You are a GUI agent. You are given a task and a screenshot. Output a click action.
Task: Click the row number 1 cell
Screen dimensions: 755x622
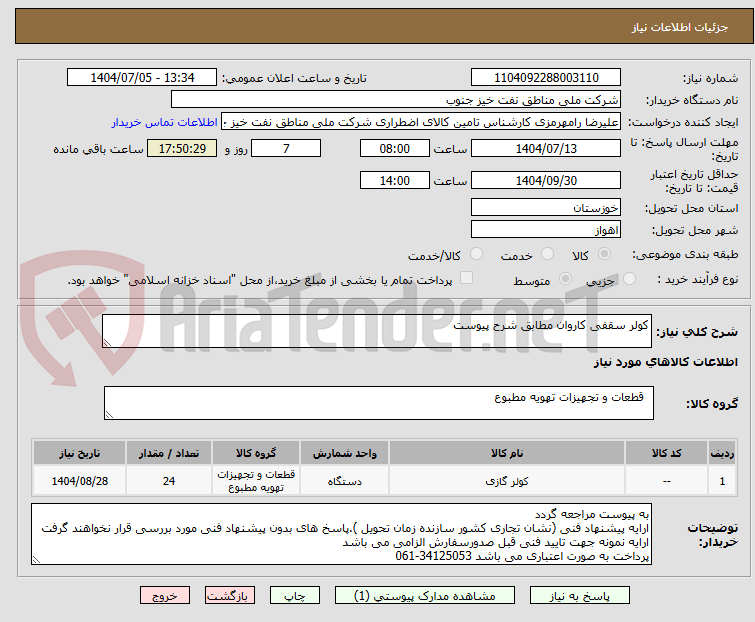coord(722,480)
